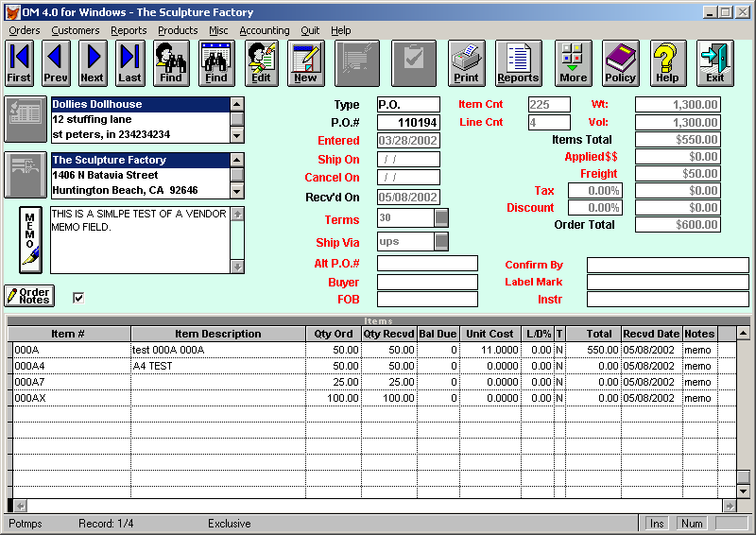The image size is (756, 535).
Task: Click the items grid scroll up arrow
Action: coord(743,333)
